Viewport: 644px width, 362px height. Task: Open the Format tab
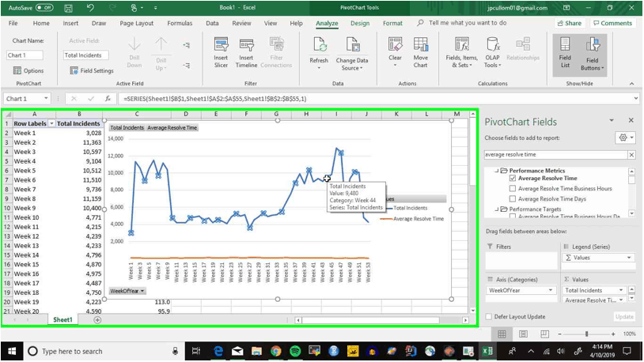pyautogui.click(x=392, y=23)
